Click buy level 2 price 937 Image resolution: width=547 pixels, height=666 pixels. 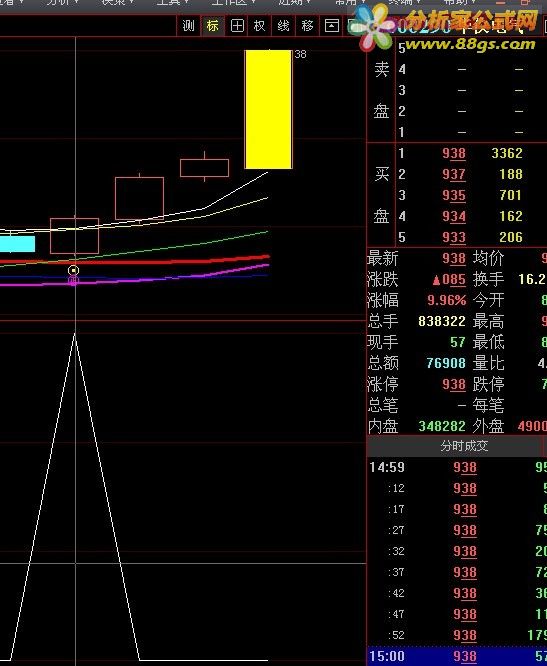pyautogui.click(x=454, y=175)
